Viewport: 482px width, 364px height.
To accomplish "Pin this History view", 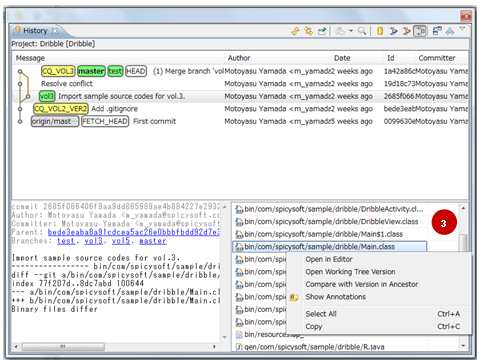I will 322,31.
